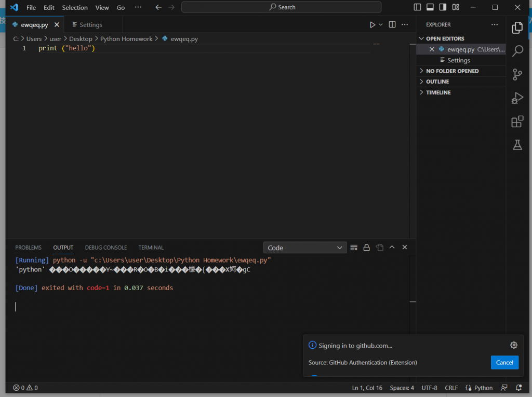Open notifications bell in status bar

click(x=519, y=388)
